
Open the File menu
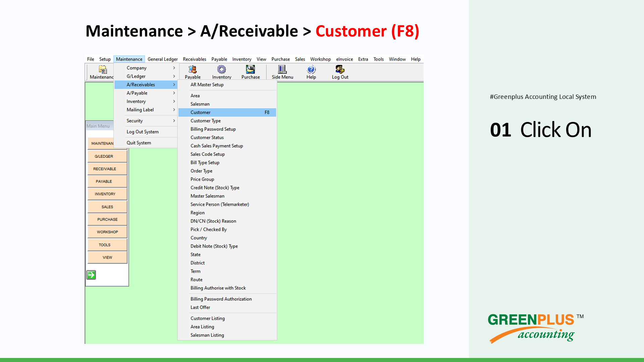tap(91, 59)
